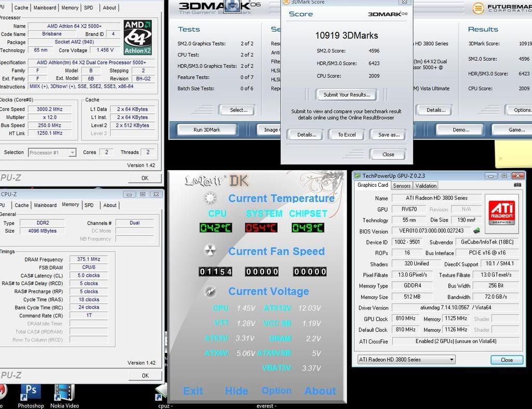Click the yellow sticky note on the desktop
The image size is (532, 409).
[x=513, y=153]
